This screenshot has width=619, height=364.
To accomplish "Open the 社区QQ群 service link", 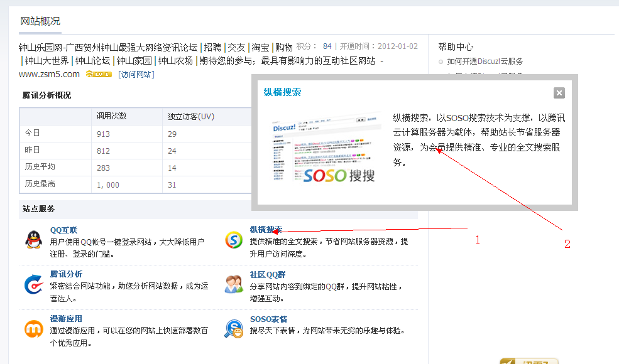I will click(x=267, y=274).
